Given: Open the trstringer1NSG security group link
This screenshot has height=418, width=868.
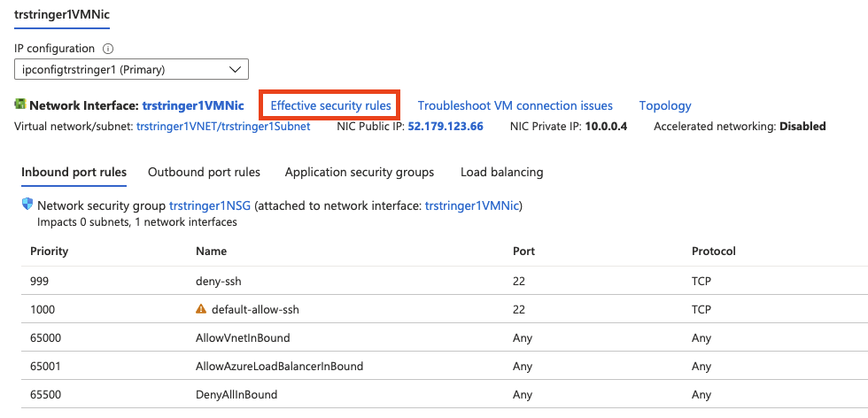Looking at the screenshot, I should tap(209, 205).
